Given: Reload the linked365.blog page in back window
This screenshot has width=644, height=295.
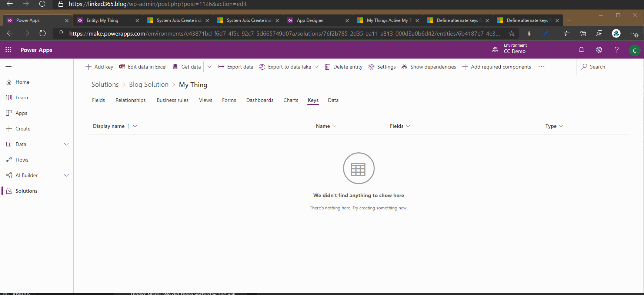Looking at the screenshot, I should [x=42, y=4].
